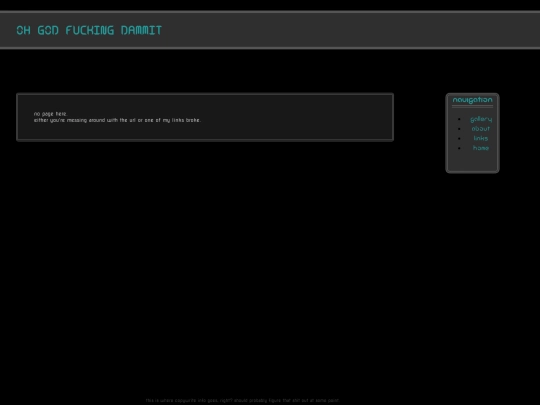Click the 'OH GOD FUCKING DAMMIT' header title

coord(89,30)
